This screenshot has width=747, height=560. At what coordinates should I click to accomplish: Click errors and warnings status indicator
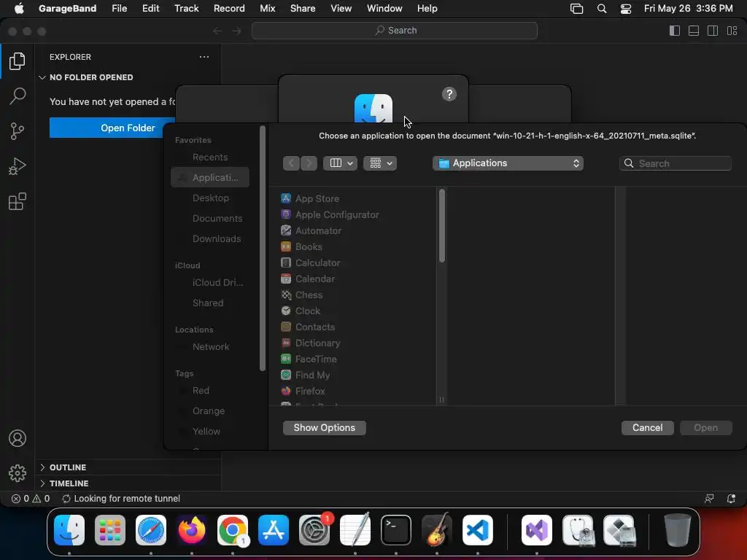(31, 499)
